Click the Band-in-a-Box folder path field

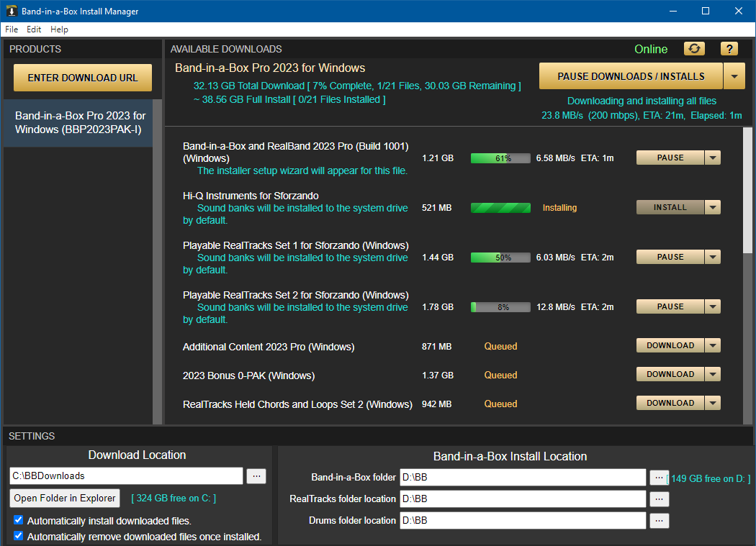523,477
